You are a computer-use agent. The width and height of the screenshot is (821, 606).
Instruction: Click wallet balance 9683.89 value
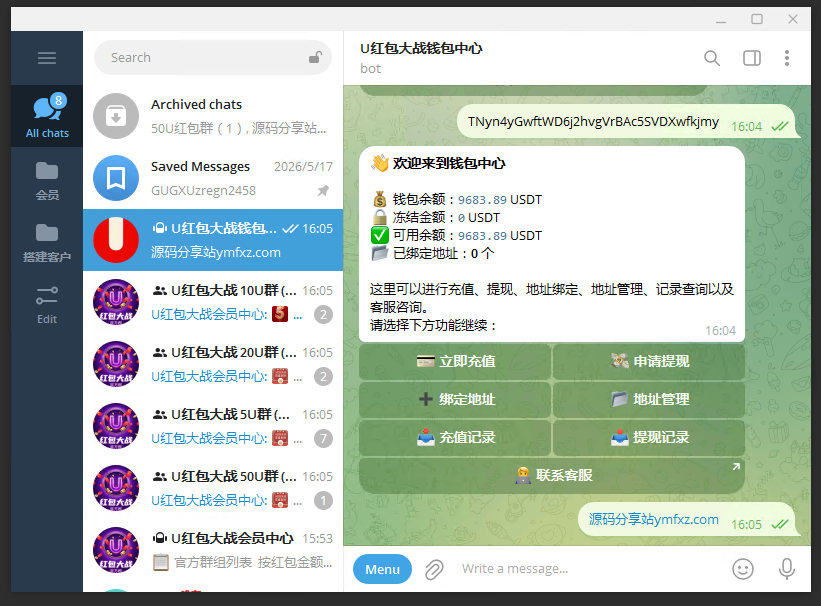click(x=482, y=200)
